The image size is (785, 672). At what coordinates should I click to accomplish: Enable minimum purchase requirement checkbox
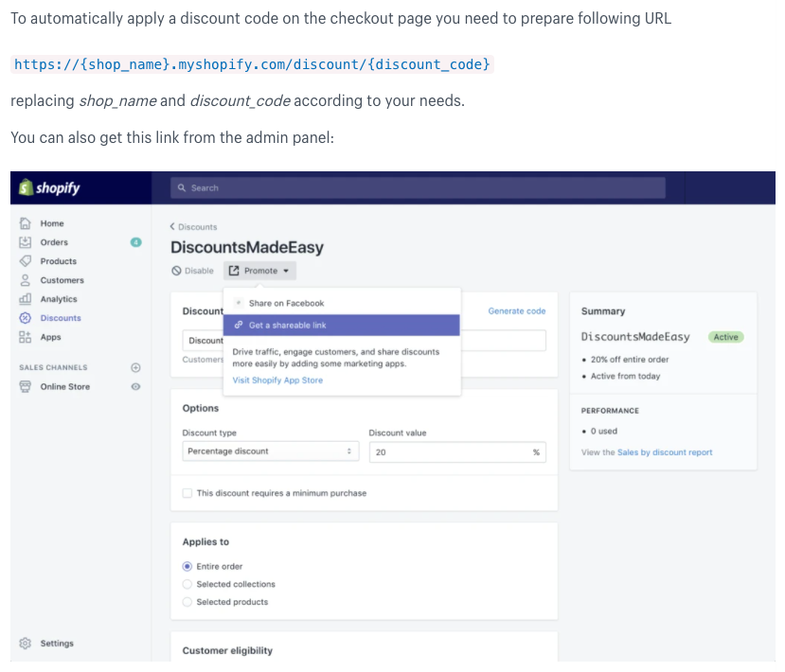click(187, 493)
